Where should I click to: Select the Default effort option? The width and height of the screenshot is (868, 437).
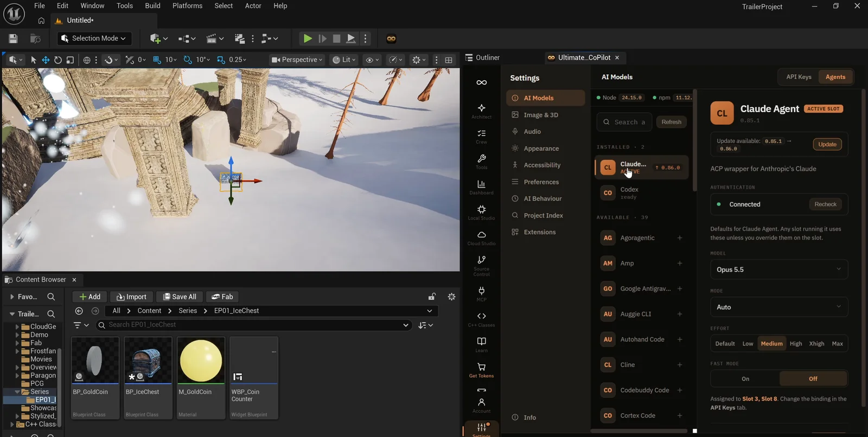pyautogui.click(x=725, y=344)
